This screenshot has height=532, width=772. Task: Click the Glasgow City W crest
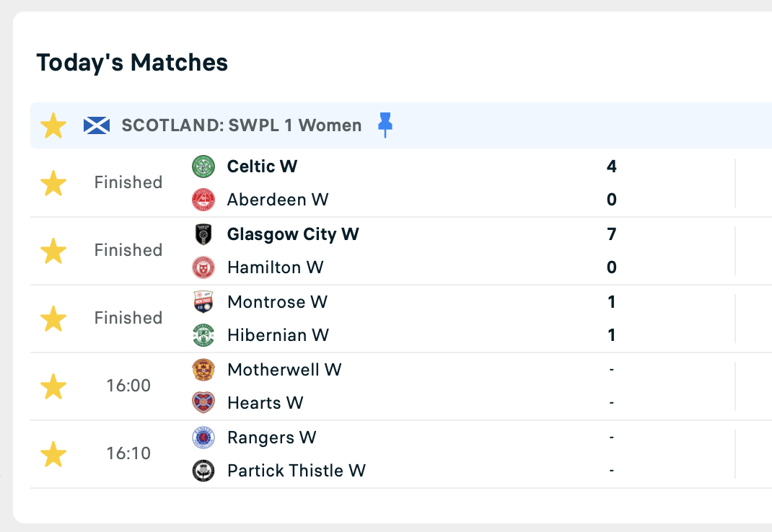tap(203, 234)
